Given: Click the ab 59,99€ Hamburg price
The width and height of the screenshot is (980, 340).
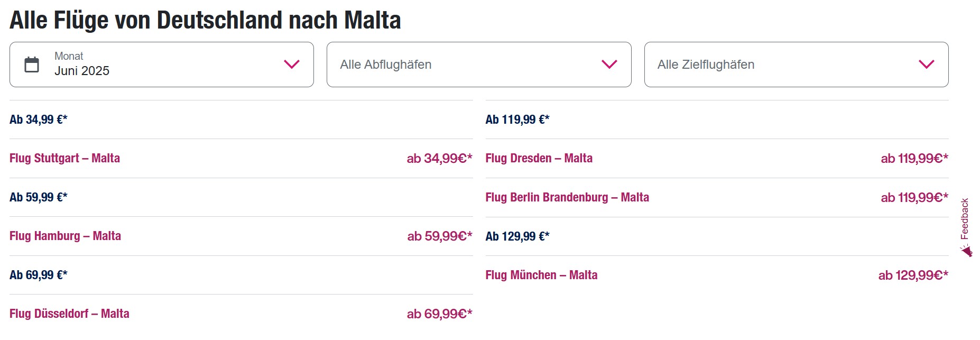Looking at the screenshot, I should 440,236.
